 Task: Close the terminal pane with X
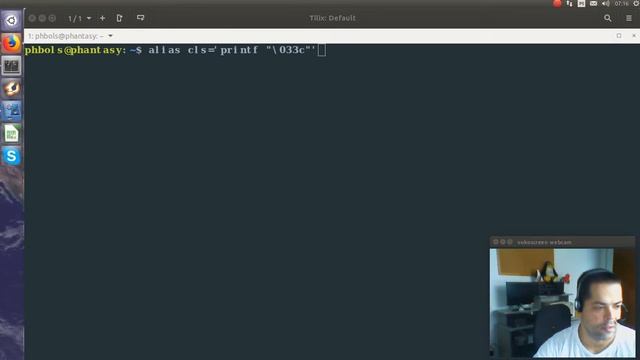pyautogui.click(x=634, y=36)
